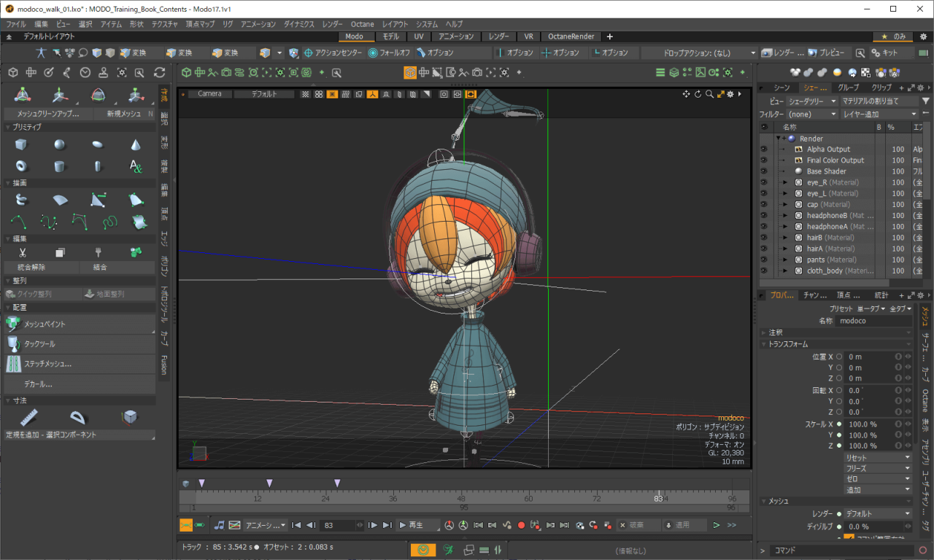Expand the eye_R material tree item
This screenshot has height=560, width=934.
coord(785,182)
